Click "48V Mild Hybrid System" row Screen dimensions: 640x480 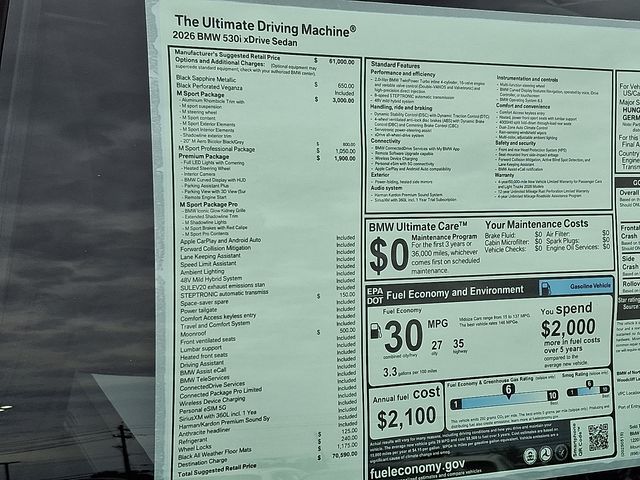[211, 279]
